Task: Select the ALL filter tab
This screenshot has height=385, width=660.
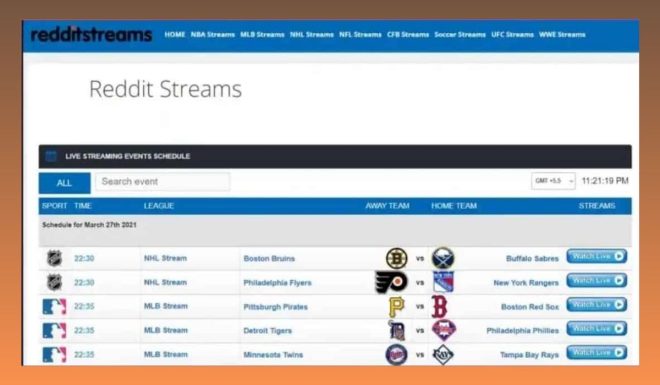Action: click(64, 183)
